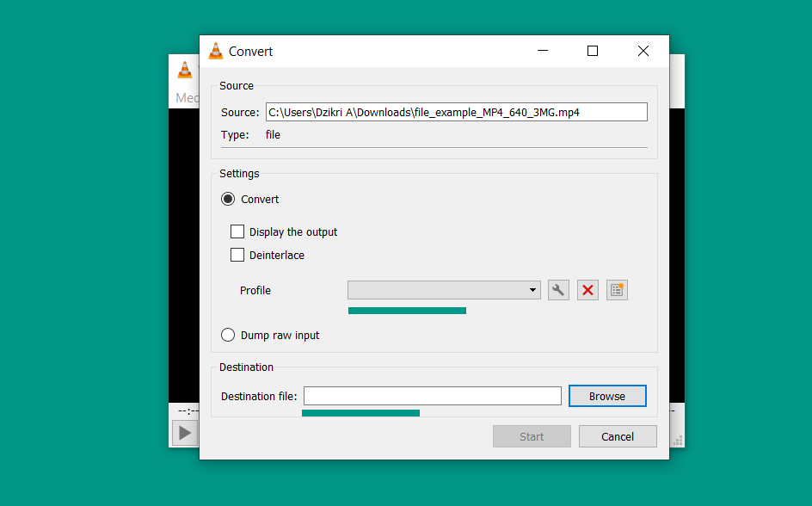Delete selected profile with red X
Image resolution: width=812 pixels, height=506 pixels.
(587, 290)
